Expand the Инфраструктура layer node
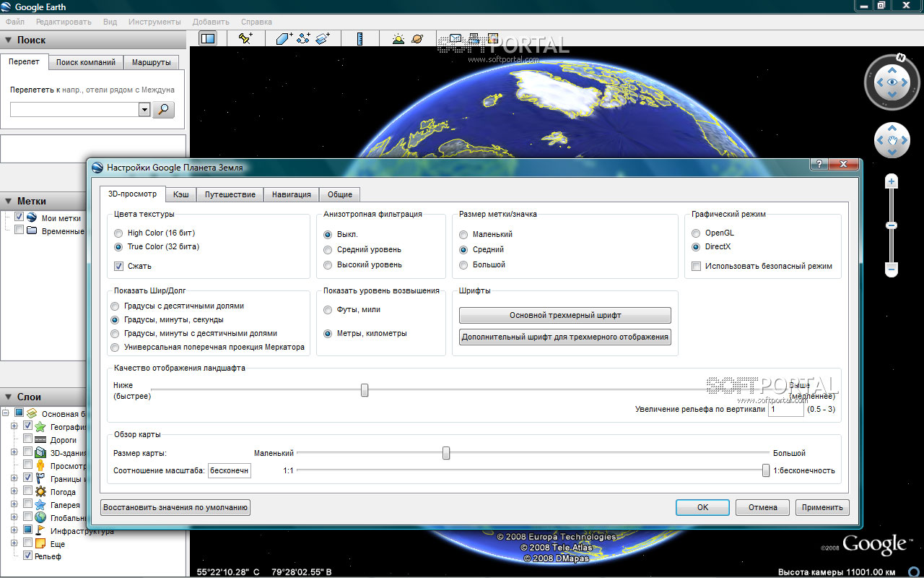 coord(14,530)
